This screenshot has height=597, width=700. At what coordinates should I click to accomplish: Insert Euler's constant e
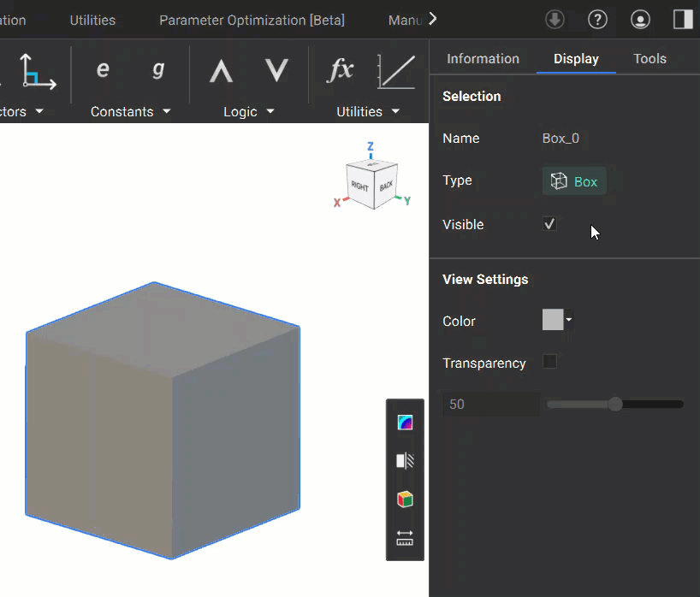point(104,69)
